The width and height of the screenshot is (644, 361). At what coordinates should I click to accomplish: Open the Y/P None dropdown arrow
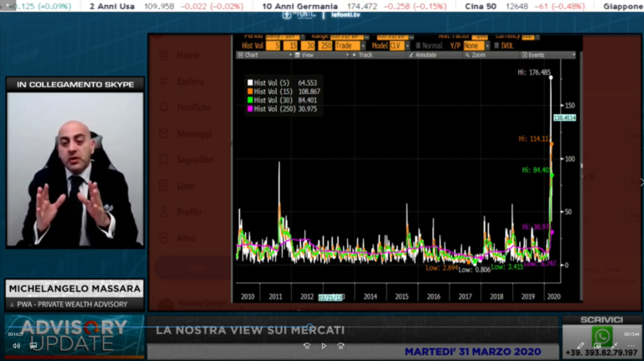(x=487, y=45)
